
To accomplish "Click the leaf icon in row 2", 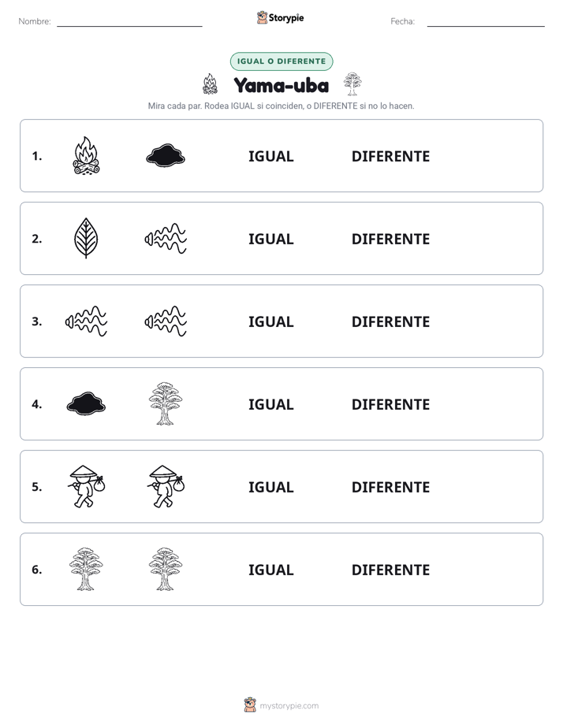I will [x=86, y=238].
